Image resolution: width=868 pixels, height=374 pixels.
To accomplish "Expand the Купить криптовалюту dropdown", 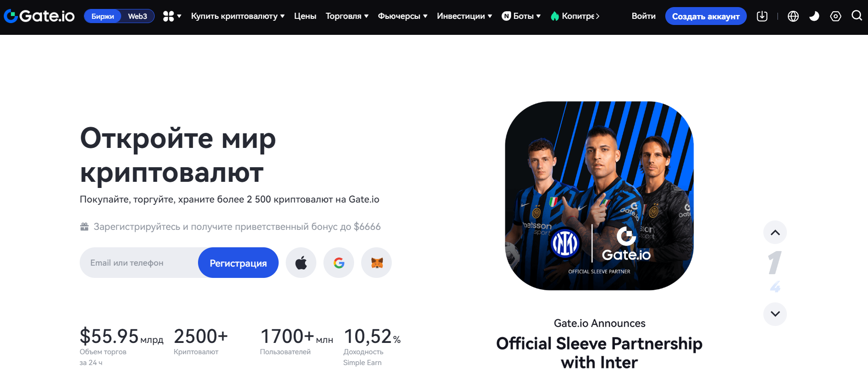I will (238, 16).
